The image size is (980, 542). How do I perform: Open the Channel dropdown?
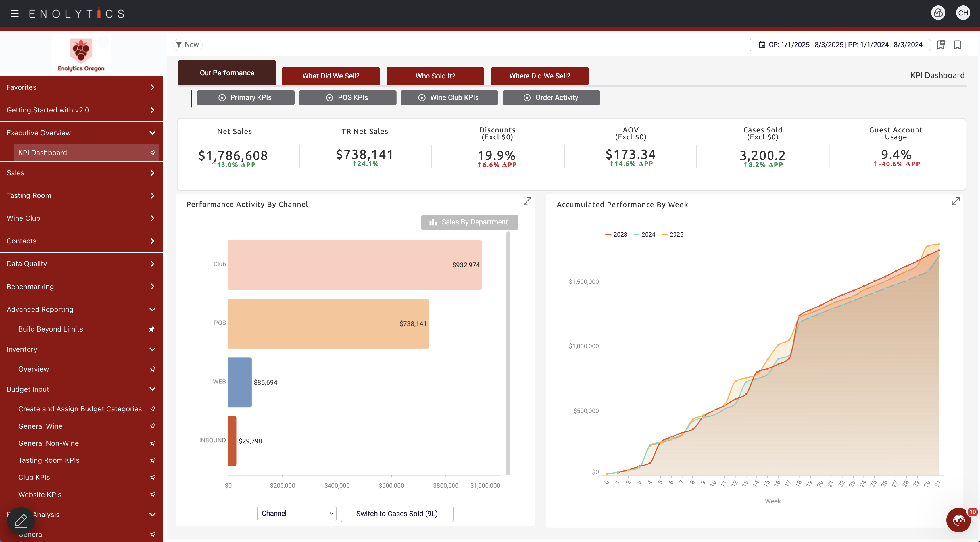pos(297,514)
